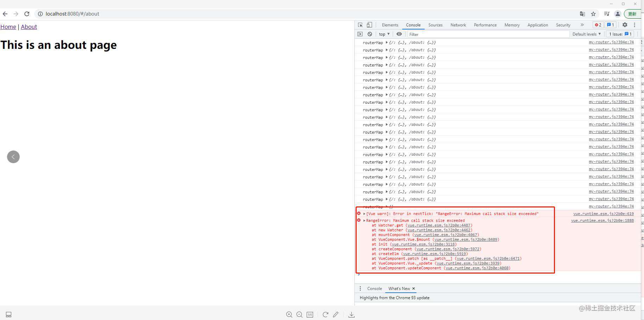Open init stack link :3118
644x320 pixels.
click(423, 244)
